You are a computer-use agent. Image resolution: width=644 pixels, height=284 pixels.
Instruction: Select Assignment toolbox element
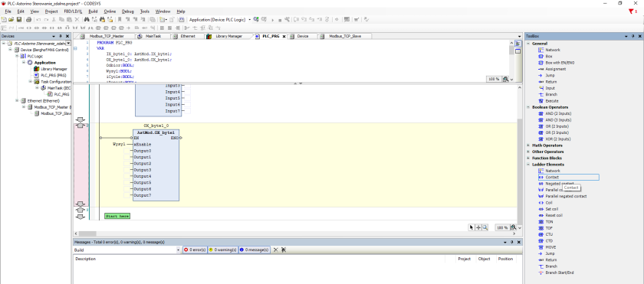[555, 69]
